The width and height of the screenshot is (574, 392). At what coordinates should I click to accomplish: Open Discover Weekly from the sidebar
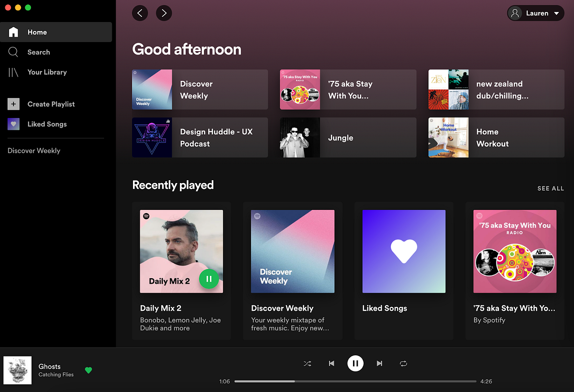tap(33, 151)
